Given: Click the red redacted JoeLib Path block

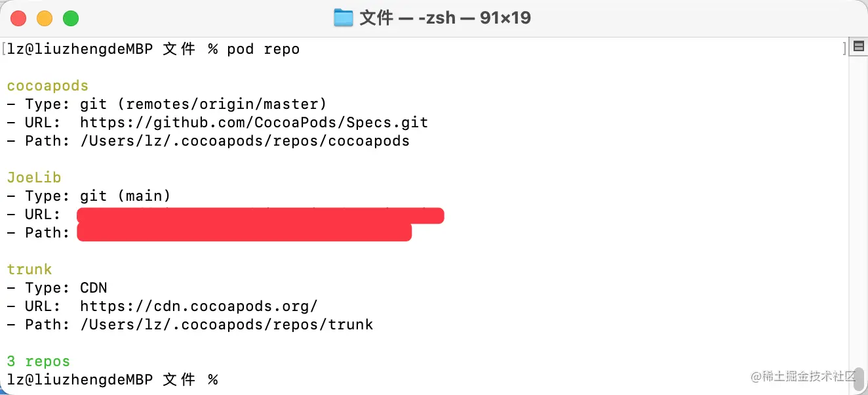Looking at the screenshot, I should pyautogui.click(x=244, y=232).
